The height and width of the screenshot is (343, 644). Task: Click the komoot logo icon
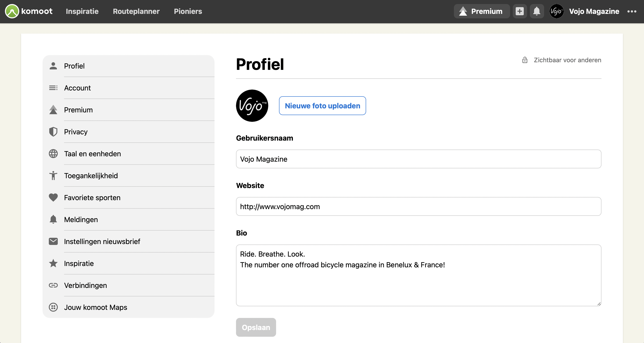point(12,11)
